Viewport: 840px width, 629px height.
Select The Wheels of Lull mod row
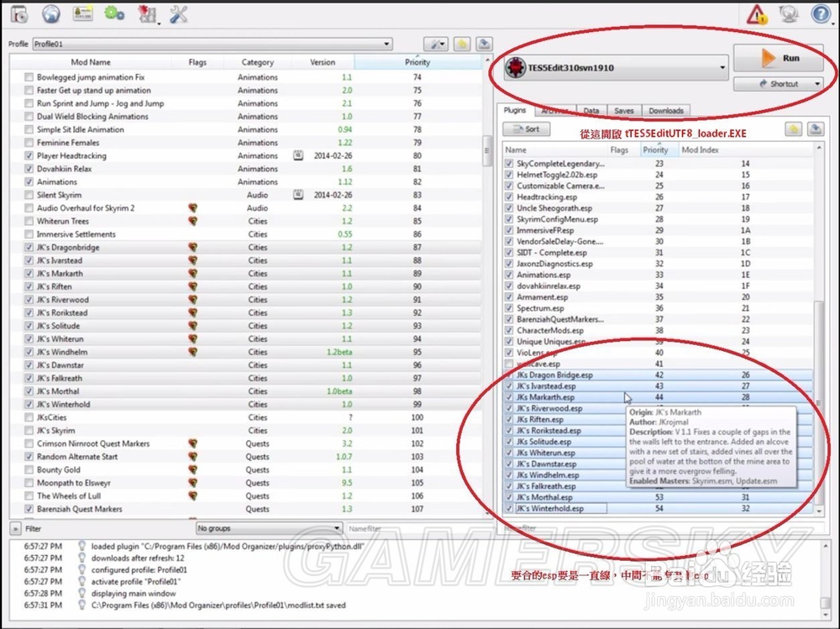pos(246,495)
